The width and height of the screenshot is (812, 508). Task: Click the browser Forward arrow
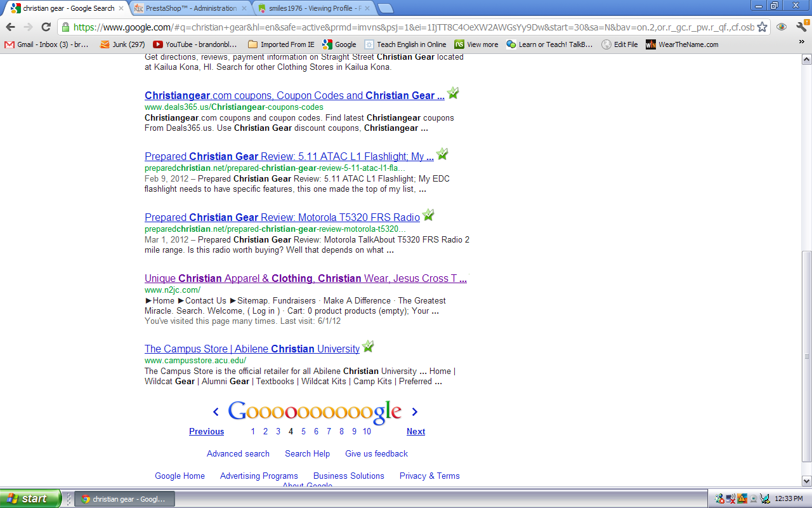pyautogui.click(x=28, y=27)
